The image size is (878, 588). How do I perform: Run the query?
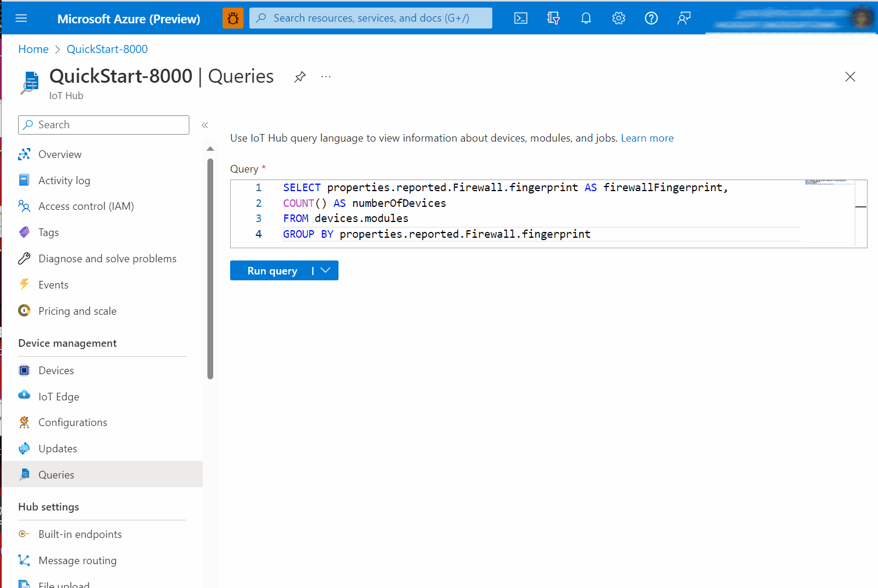(272, 270)
